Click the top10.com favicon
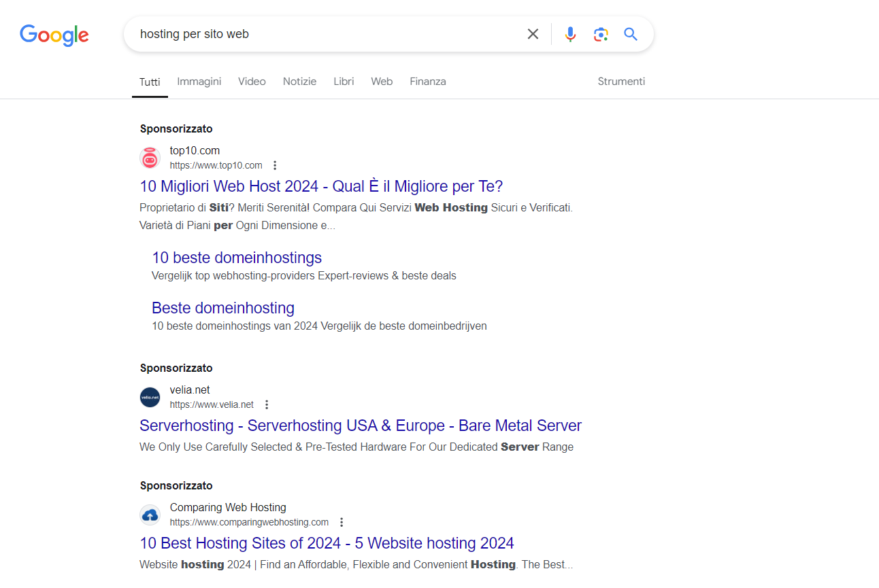879x588 pixels. click(x=150, y=158)
